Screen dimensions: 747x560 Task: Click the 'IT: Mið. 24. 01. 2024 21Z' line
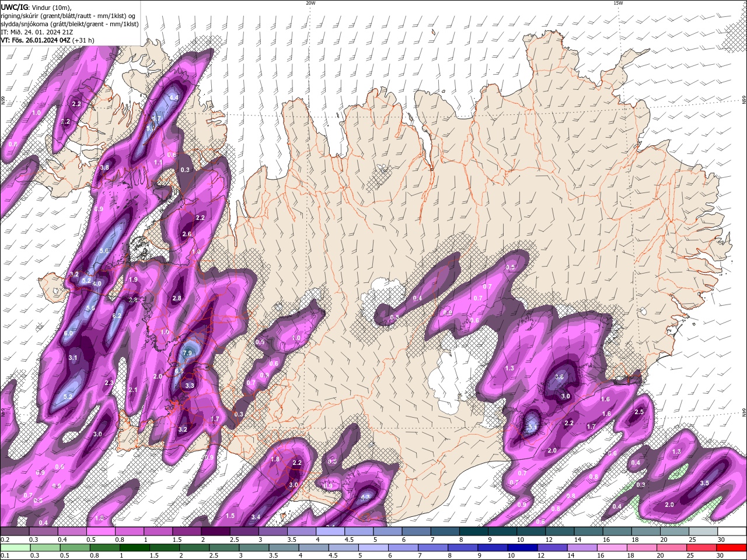pyautogui.click(x=37, y=32)
